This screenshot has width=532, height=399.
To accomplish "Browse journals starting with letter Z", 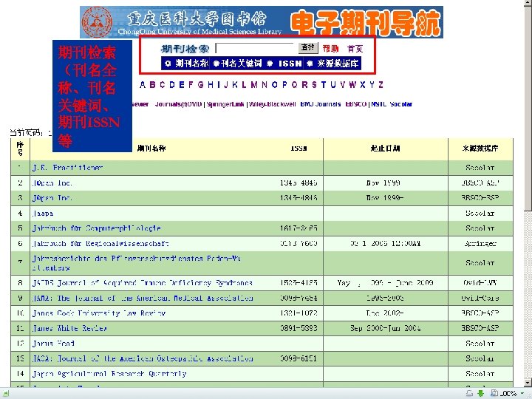I will (381, 85).
